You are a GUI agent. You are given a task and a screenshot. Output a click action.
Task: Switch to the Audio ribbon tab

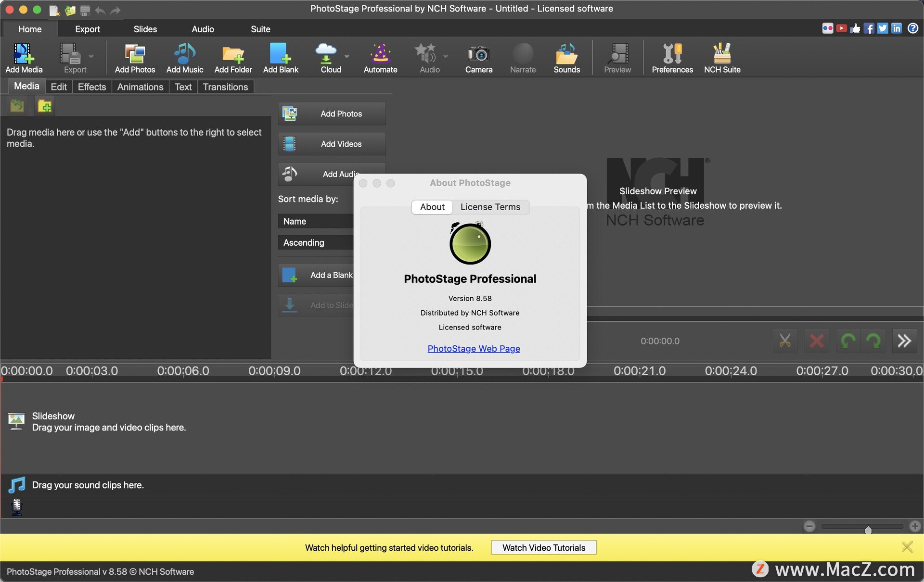coord(203,29)
